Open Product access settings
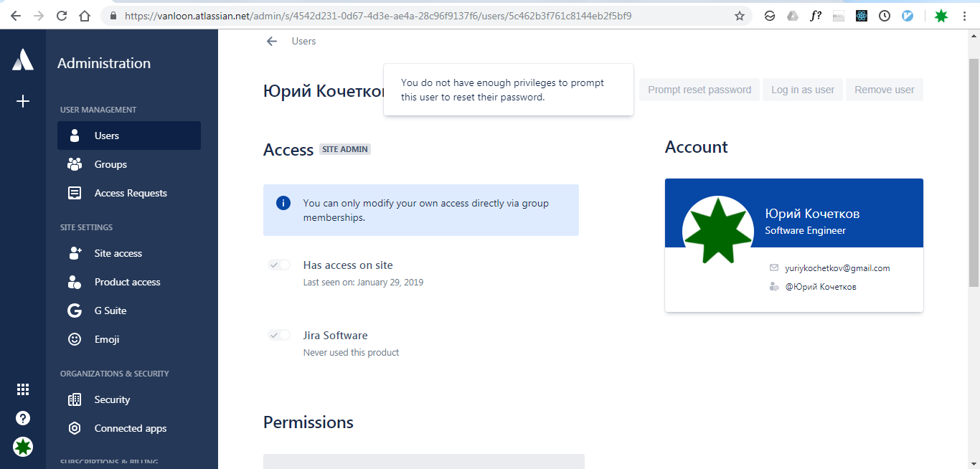980x469 pixels. pos(126,282)
